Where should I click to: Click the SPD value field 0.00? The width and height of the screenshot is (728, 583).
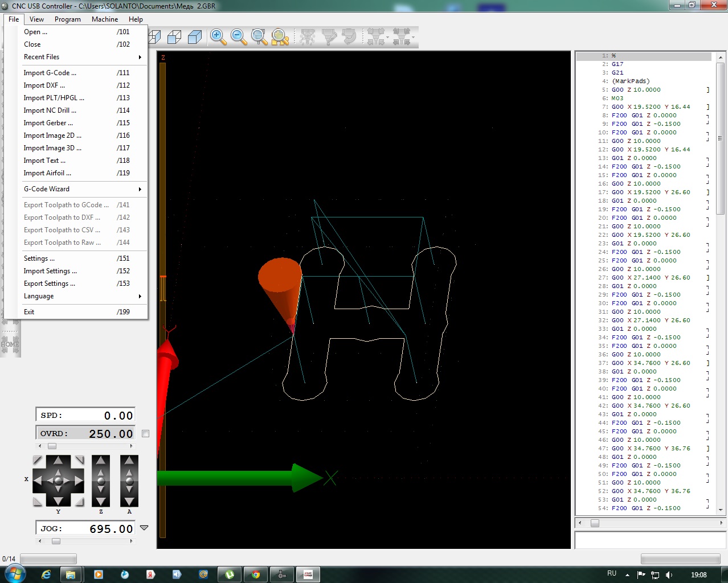[85, 415]
